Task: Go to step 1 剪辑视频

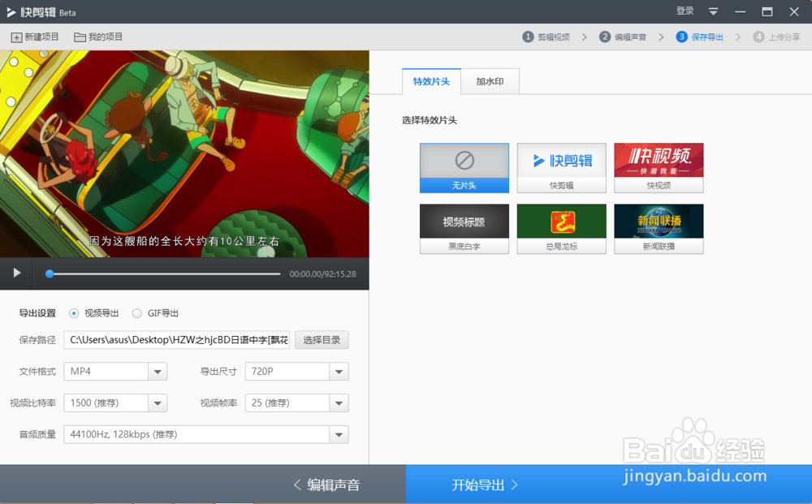Action: pyautogui.click(x=546, y=37)
